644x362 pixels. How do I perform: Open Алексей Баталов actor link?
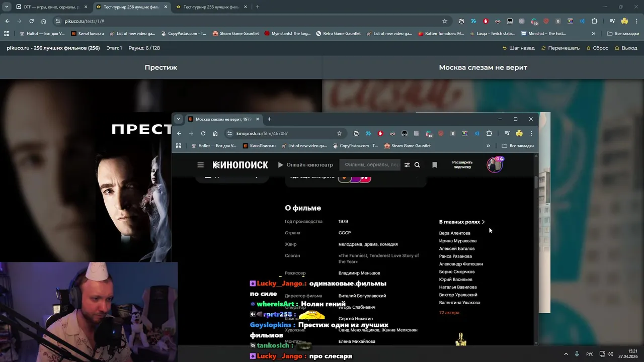(x=457, y=248)
